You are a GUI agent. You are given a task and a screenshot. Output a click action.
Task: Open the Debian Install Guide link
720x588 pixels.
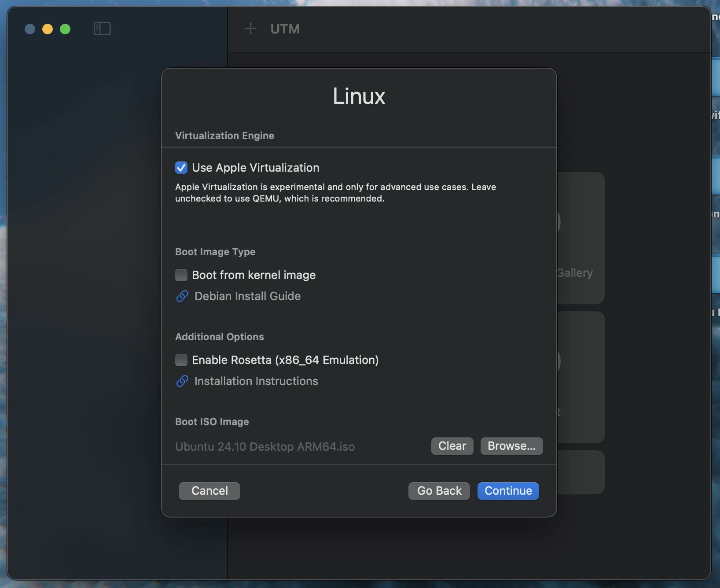247,296
